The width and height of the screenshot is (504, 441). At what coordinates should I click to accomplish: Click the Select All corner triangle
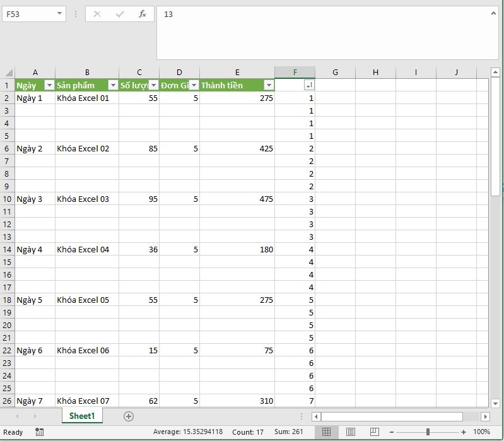coord(9,73)
